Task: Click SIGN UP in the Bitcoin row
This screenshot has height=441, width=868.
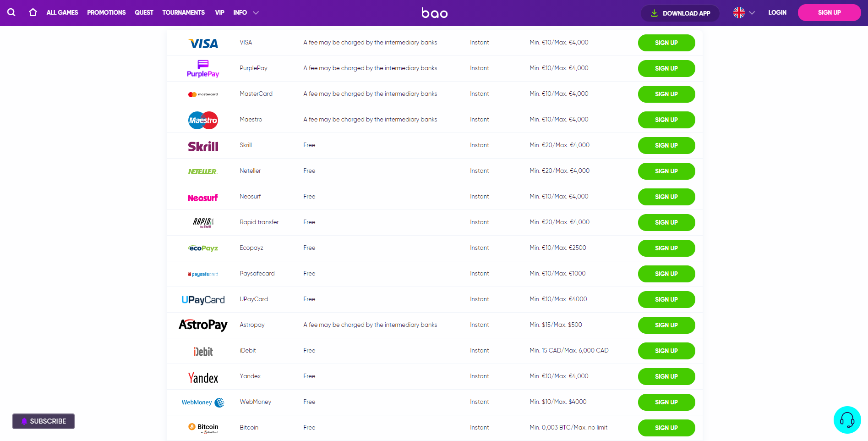Action: (x=666, y=428)
